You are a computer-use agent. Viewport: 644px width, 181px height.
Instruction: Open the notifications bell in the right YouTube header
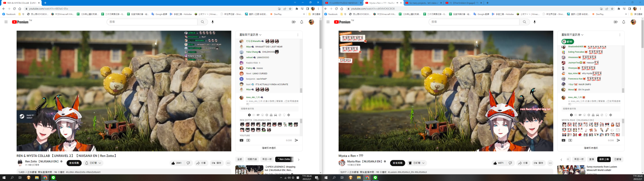[x=624, y=22]
